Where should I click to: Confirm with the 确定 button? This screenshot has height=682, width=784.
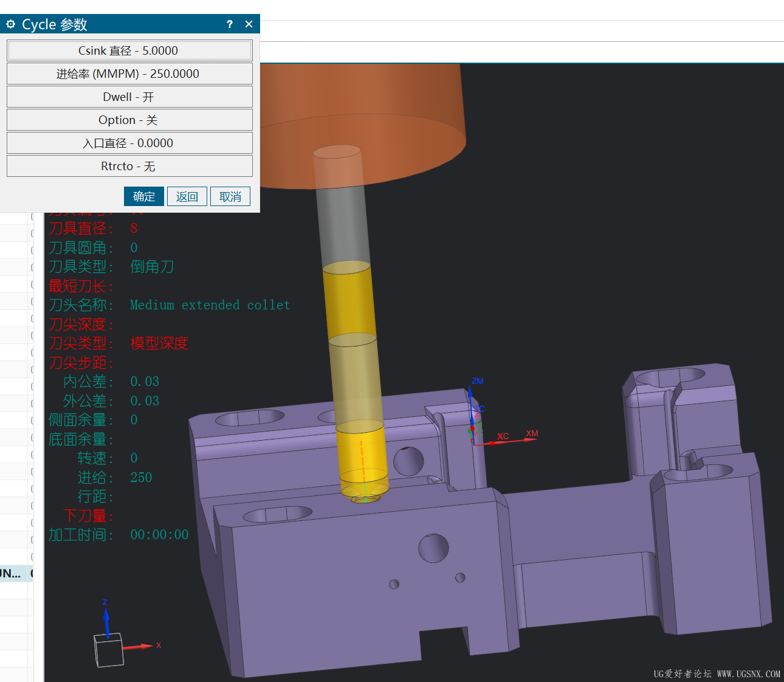click(x=144, y=196)
